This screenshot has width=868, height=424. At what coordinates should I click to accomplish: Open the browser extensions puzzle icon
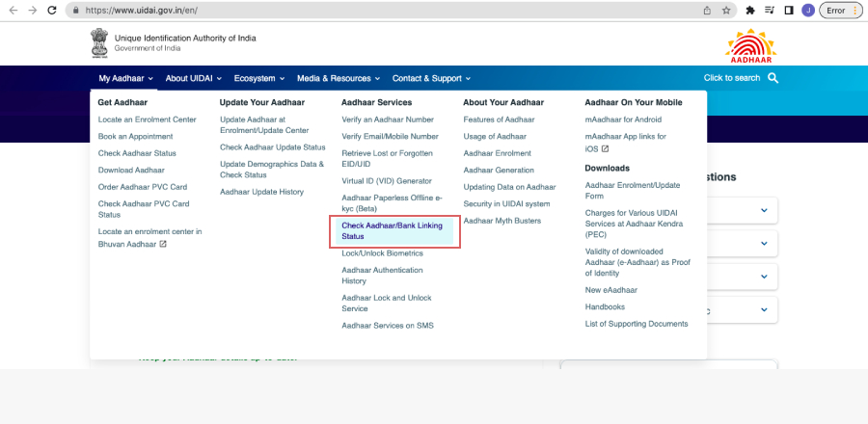750,11
